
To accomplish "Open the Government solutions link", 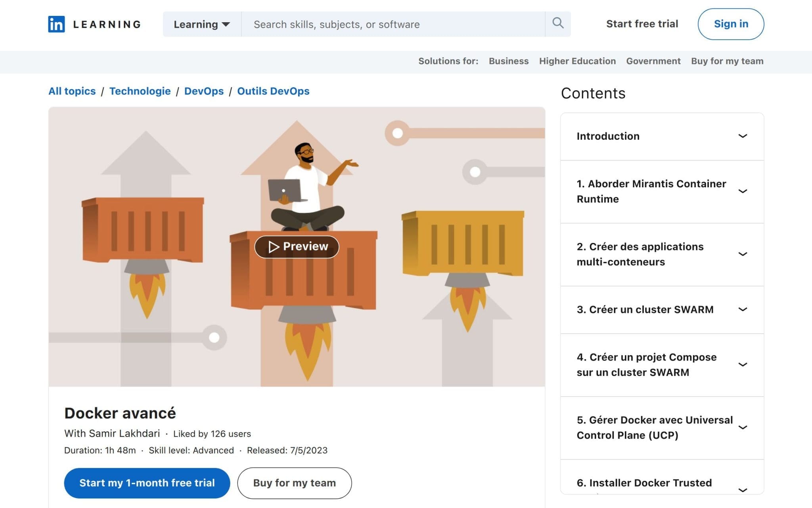I will [x=653, y=61].
